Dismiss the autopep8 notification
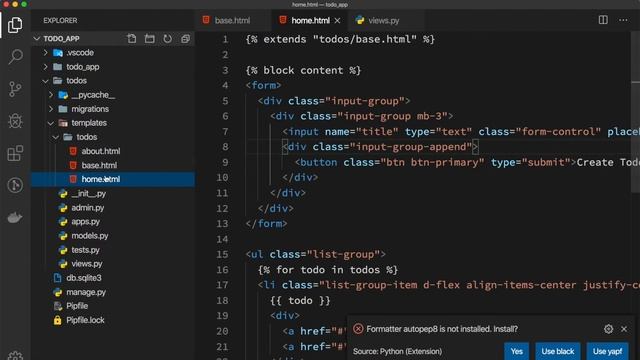This screenshot has height=360, width=640. click(624, 329)
